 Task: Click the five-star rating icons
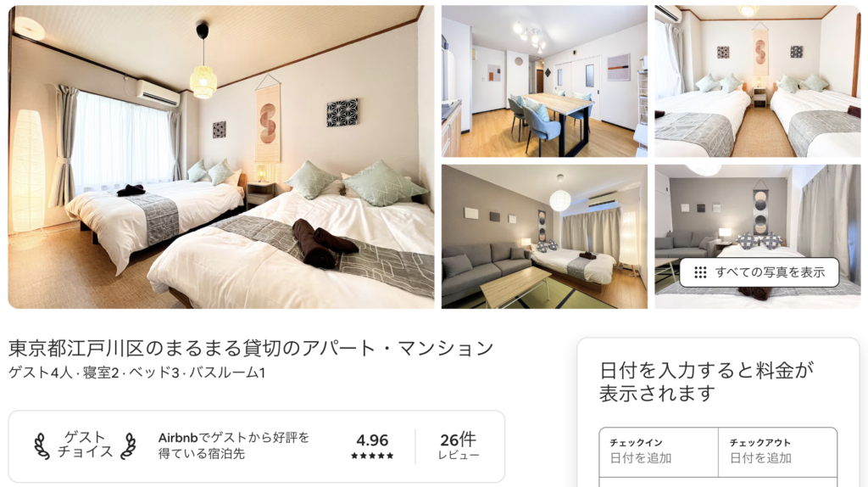[x=372, y=456]
